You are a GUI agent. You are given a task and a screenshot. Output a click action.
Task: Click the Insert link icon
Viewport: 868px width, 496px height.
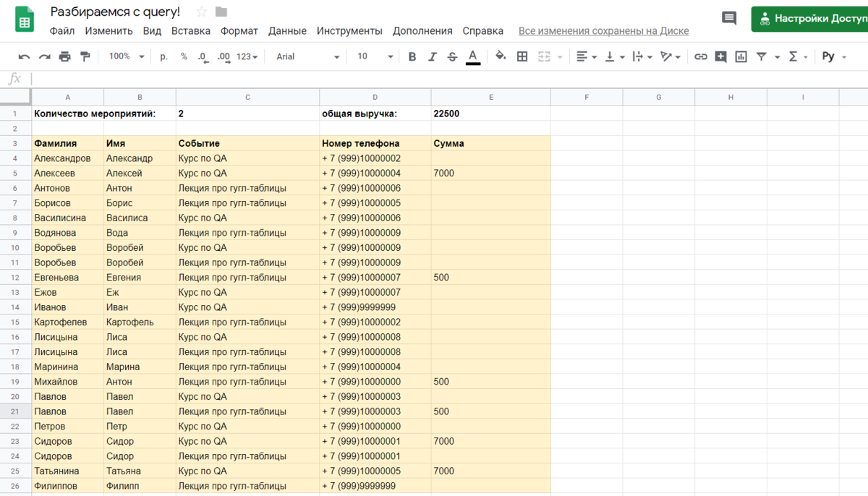[701, 56]
